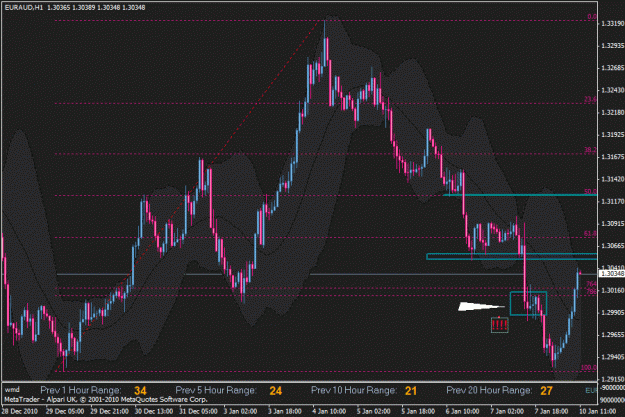Select the teal horizontal line at the 50.0 level
Viewport: 625px width, 417px height.
tap(520, 195)
